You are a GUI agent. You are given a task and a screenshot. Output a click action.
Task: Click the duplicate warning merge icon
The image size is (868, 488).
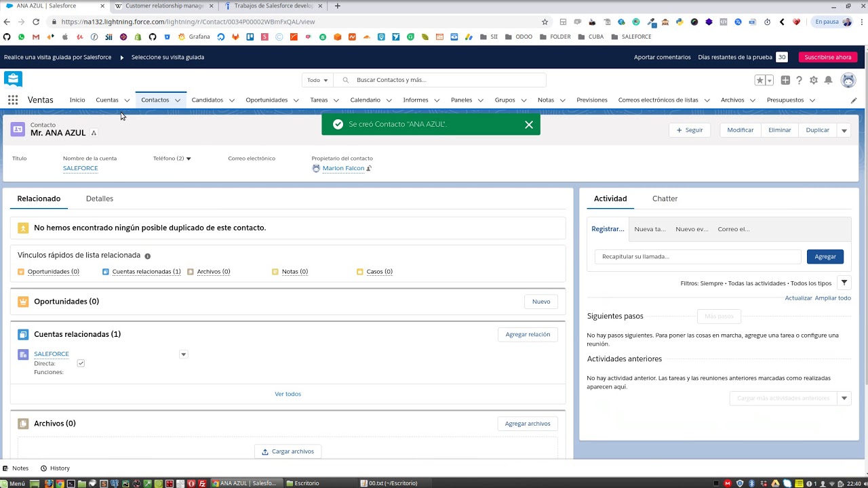pos(23,228)
